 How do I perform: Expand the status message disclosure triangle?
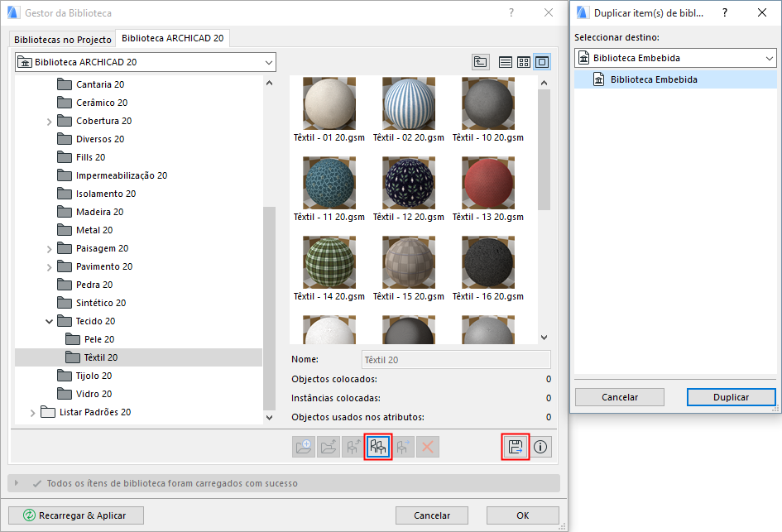click(17, 482)
